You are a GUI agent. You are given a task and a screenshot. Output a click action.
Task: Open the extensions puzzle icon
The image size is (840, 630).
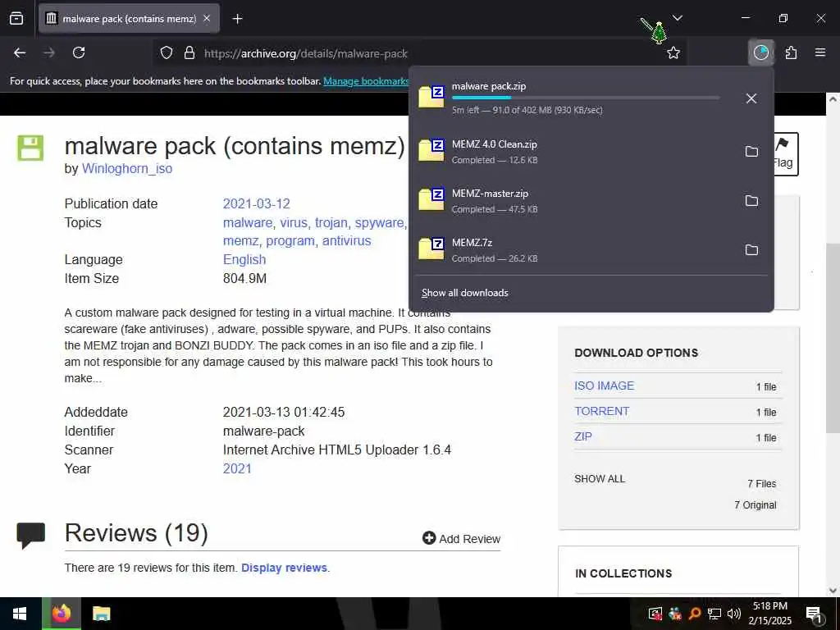tap(792, 52)
